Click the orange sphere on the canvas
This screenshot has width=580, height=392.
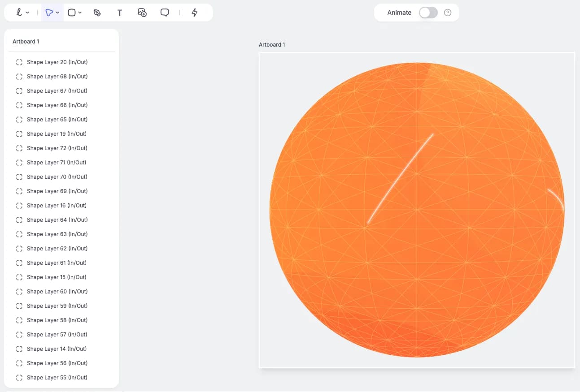pos(417,211)
